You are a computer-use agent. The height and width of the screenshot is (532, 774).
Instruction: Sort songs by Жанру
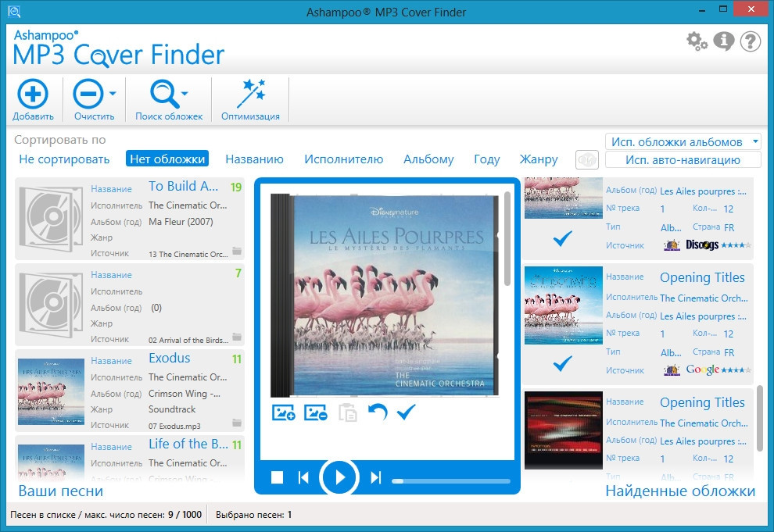(x=539, y=159)
